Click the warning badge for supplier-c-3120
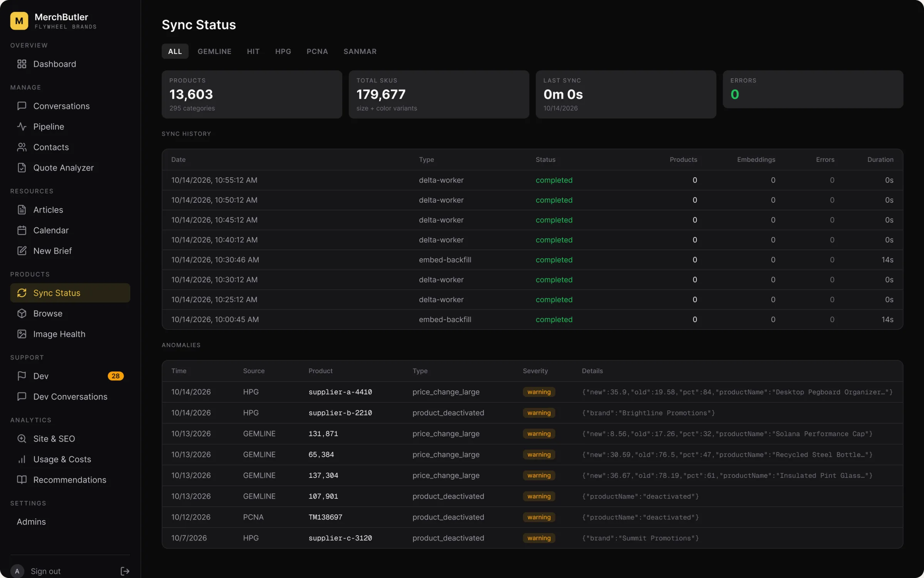Viewport: 924px width, 578px height. point(539,538)
